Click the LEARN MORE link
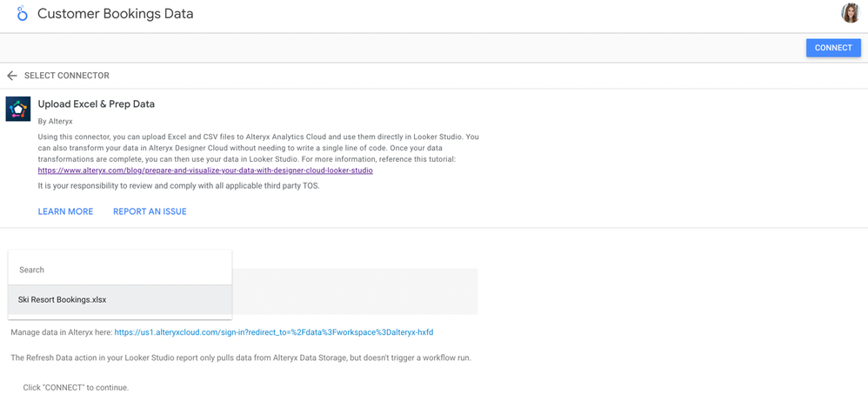The width and height of the screenshot is (868, 401). tap(65, 211)
